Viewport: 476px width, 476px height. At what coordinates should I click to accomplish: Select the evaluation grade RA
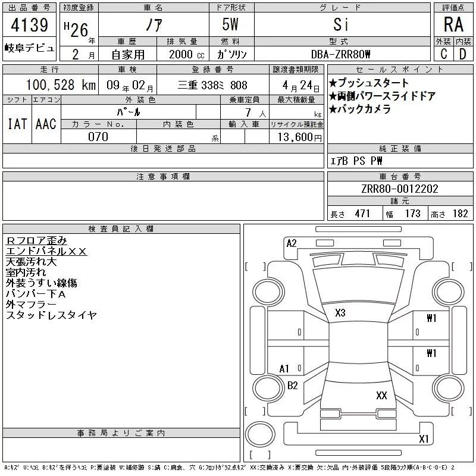(453, 24)
